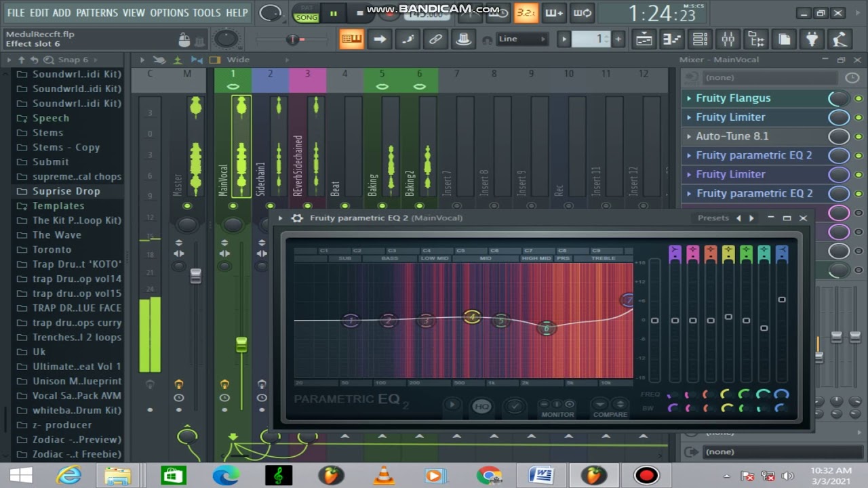Open the OPTIONS menu
Image resolution: width=868 pixels, height=488 pixels.
170,12
